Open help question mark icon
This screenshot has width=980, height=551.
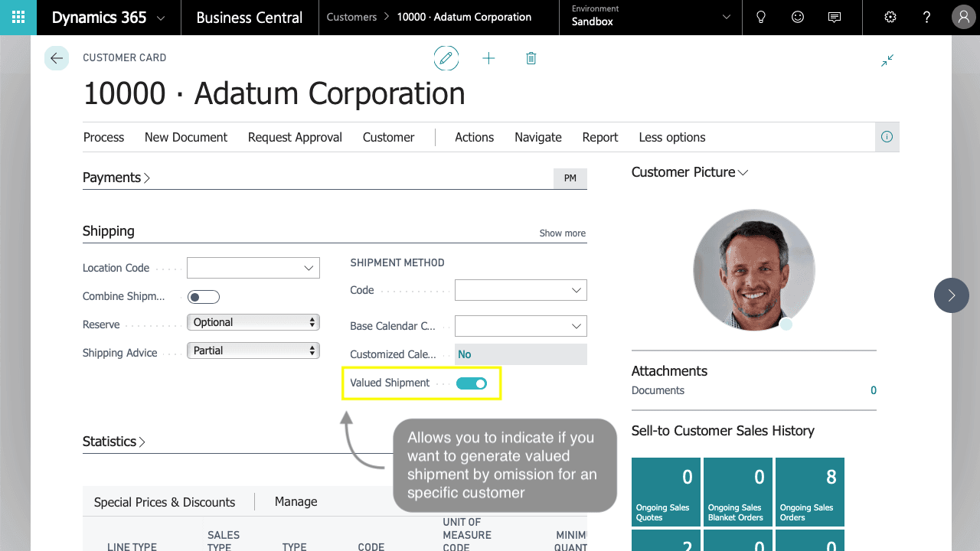pyautogui.click(x=927, y=18)
